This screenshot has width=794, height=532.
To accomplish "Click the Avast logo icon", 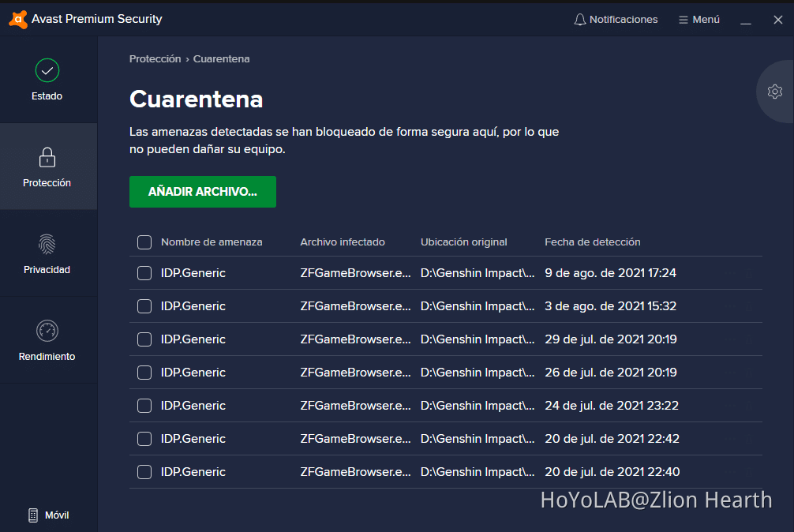I will pyautogui.click(x=17, y=19).
